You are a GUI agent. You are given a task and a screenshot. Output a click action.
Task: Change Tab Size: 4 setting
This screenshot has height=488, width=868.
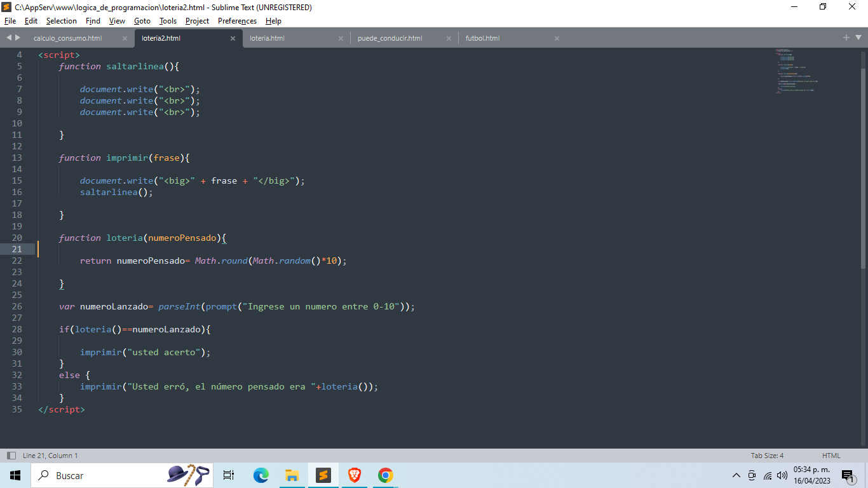pos(767,456)
